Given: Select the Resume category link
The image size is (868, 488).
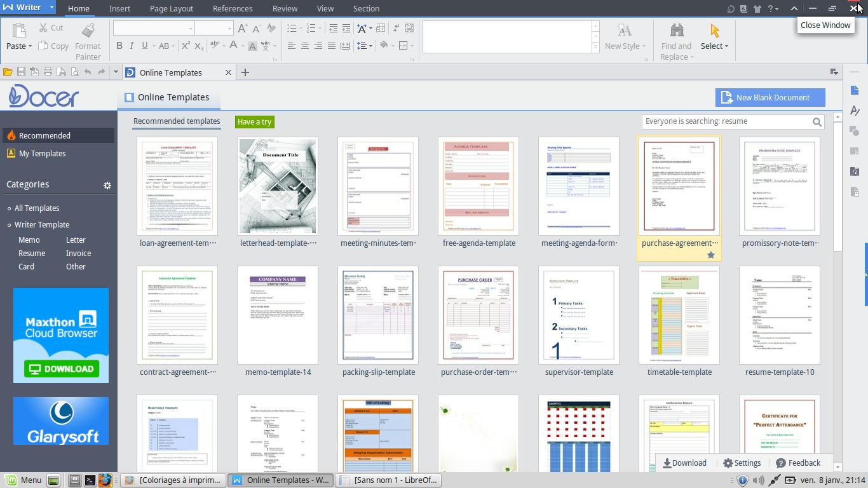Looking at the screenshot, I should (x=32, y=253).
